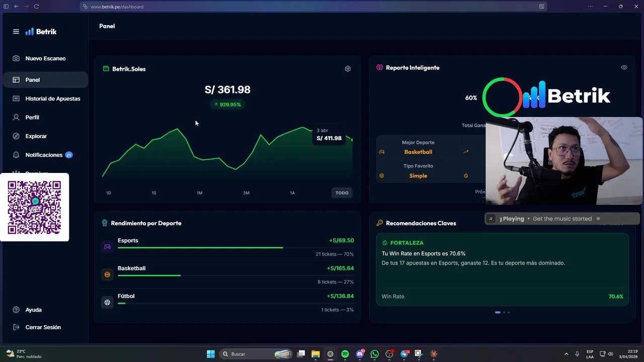This screenshot has width=644, height=362.
Task: Click the Nuevo Escaneo camera icon
Action: pos(16,58)
